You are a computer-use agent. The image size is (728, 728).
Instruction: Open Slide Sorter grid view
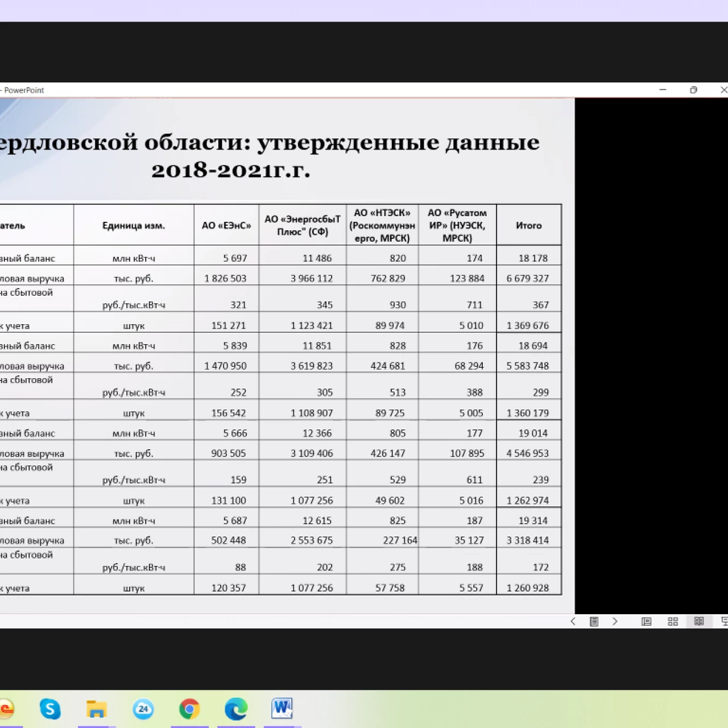[x=673, y=622]
